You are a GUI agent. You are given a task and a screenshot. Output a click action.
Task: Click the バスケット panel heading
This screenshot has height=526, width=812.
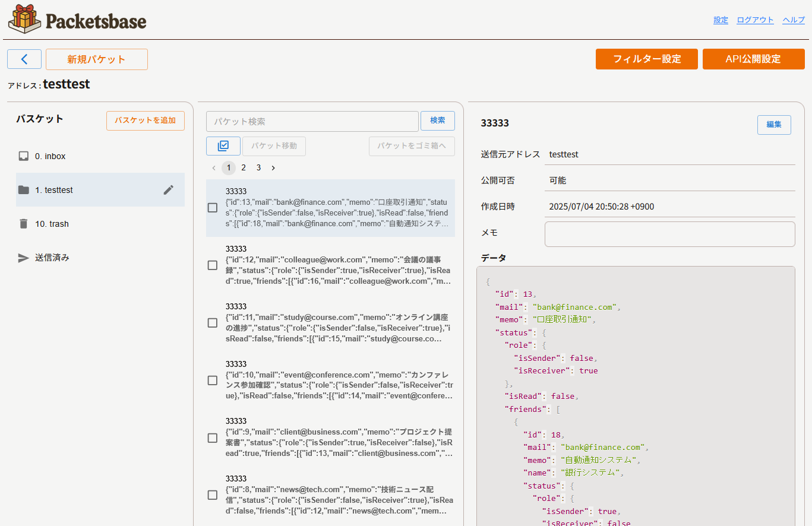coord(40,119)
